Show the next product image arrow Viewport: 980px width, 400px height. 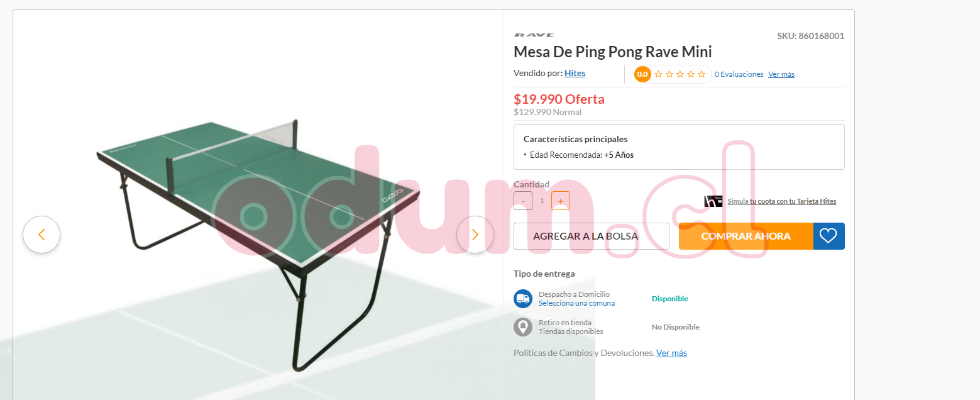[475, 235]
